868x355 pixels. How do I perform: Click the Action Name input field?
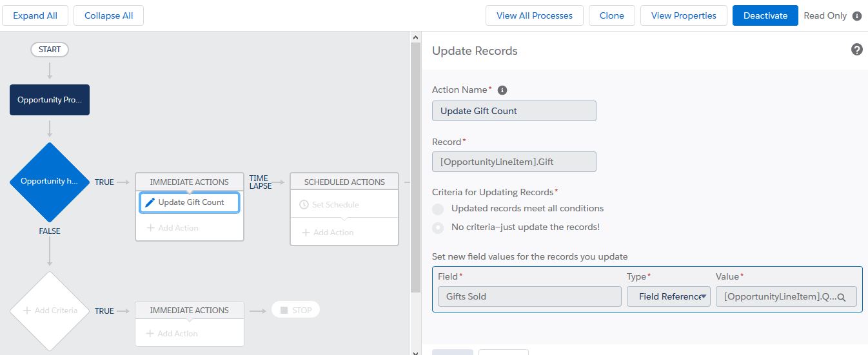pyautogui.click(x=514, y=111)
